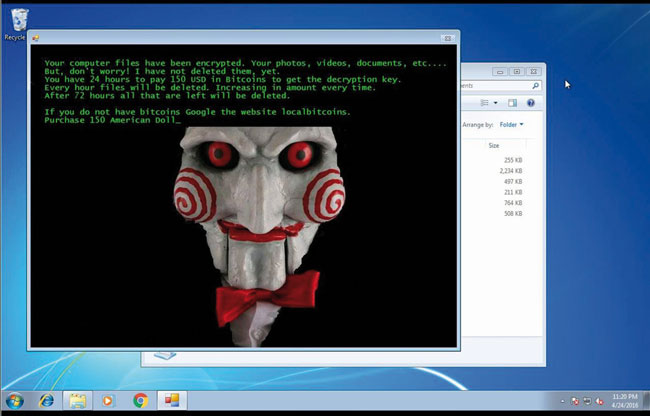Click the line about 150 USD in Bitcoins
This screenshot has width=650, height=416.
click(223, 80)
